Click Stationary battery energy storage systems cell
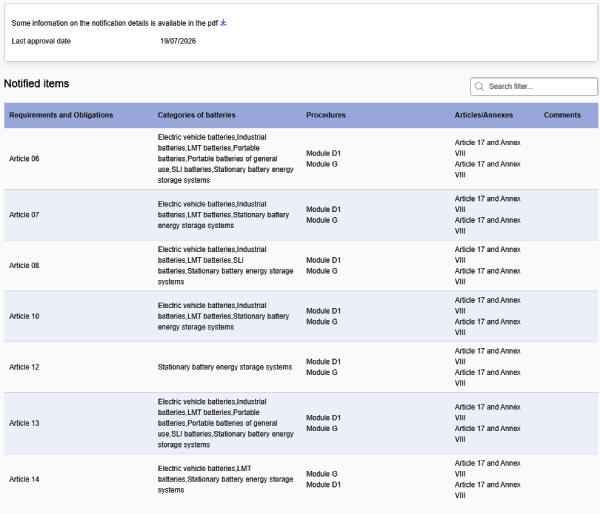The image size is (600, 514). pyautogui.click(x=225, y=367)
